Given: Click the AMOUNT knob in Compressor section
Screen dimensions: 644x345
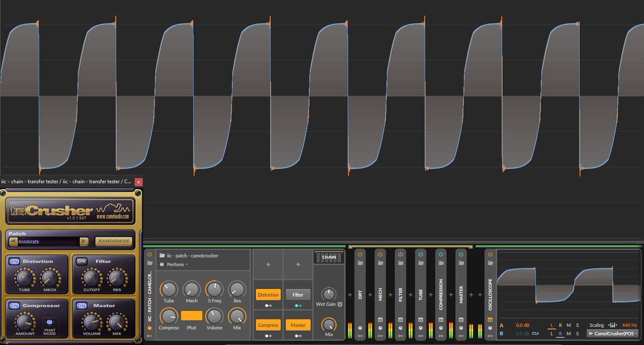Looking at the screenshot, I should 24,322.
